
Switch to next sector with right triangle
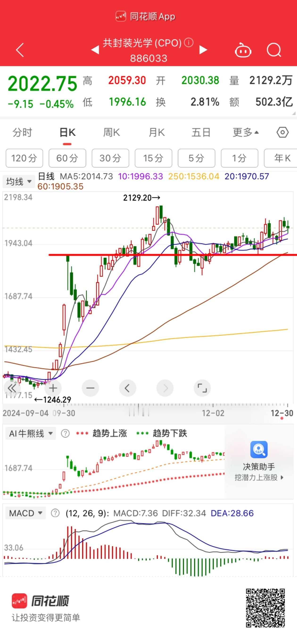[203, 50]
